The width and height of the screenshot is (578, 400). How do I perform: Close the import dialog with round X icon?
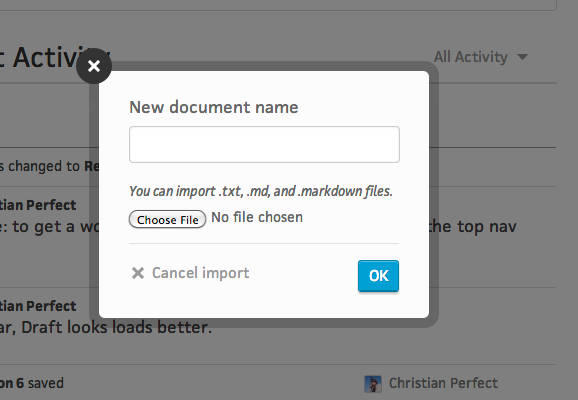(x=94, y=66)
